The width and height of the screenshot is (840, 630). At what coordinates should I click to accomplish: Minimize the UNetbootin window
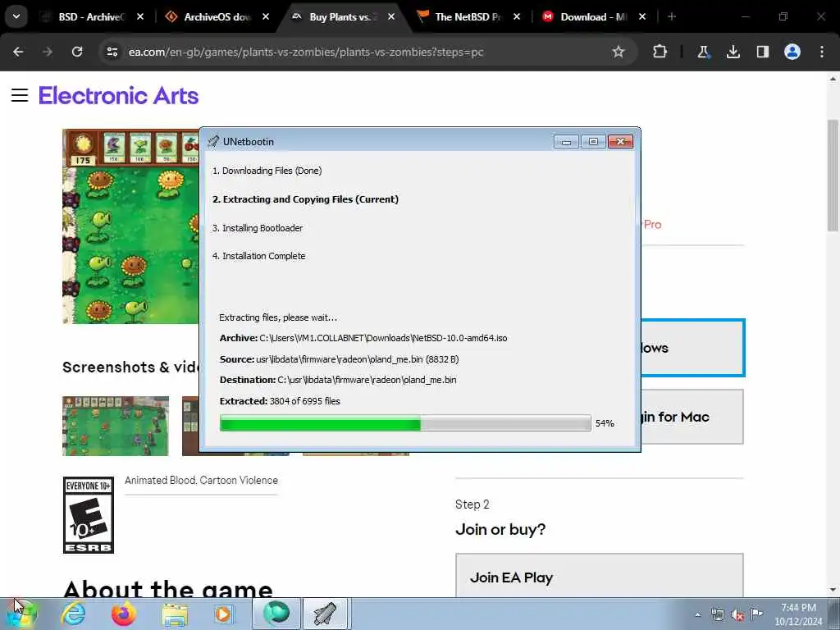point(566,141)
